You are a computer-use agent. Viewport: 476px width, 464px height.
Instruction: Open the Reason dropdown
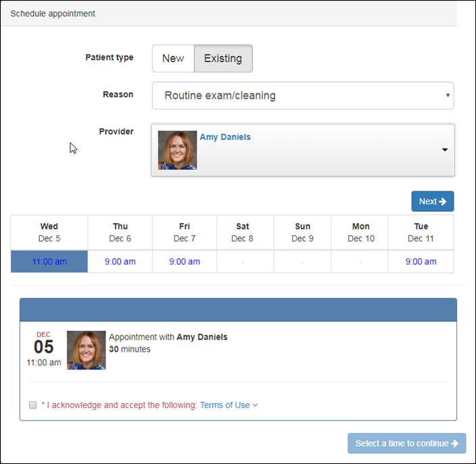click(x=303, y=95)
